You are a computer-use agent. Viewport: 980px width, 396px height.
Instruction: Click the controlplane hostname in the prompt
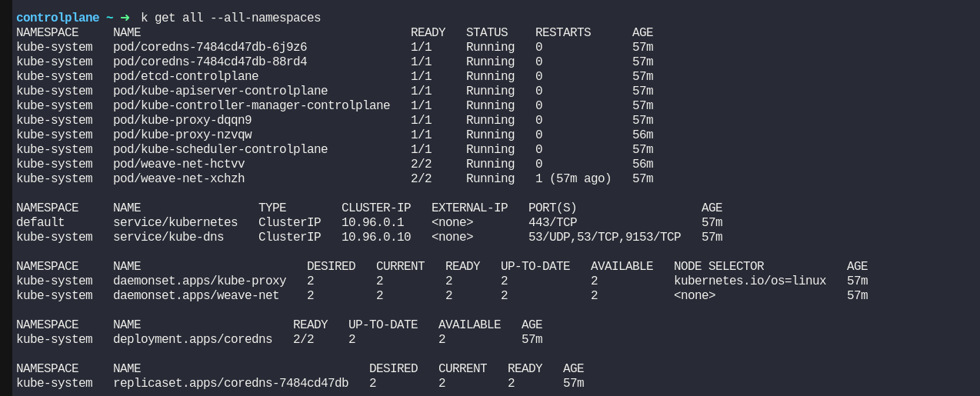point(58,17)
